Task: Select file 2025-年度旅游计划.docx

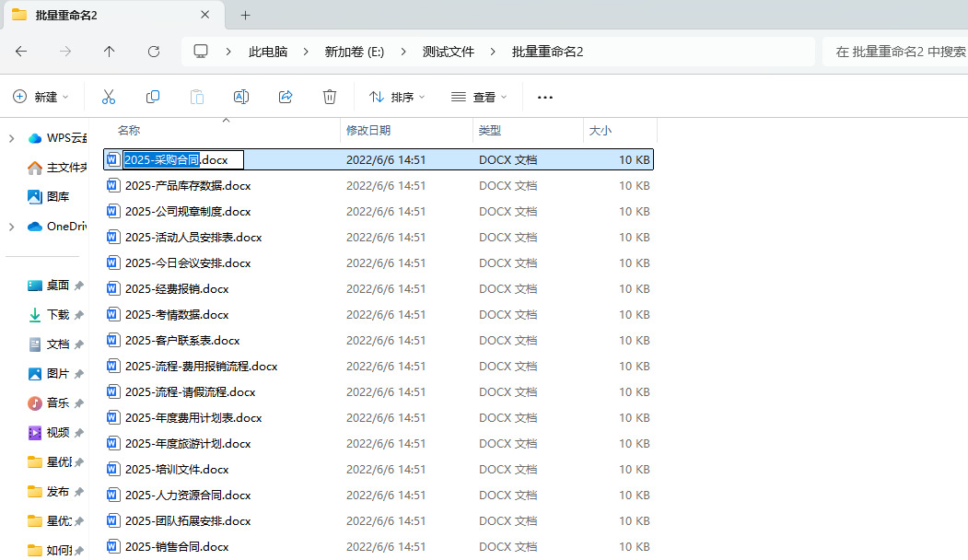Action: [x=379, y=444]
